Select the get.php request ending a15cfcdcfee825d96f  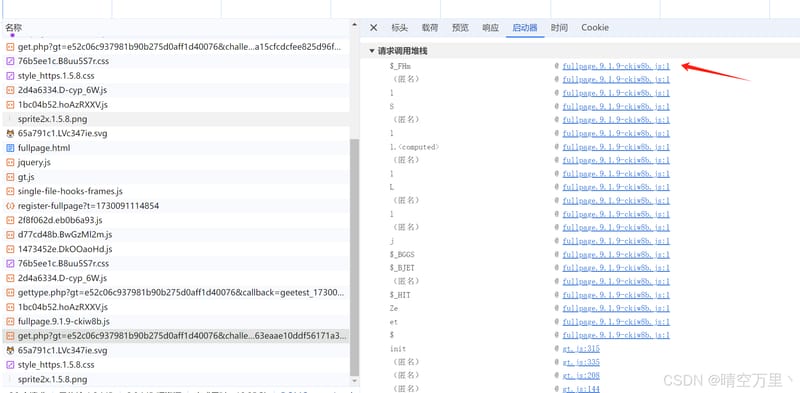pyautogui.click(x=176, y=47)
